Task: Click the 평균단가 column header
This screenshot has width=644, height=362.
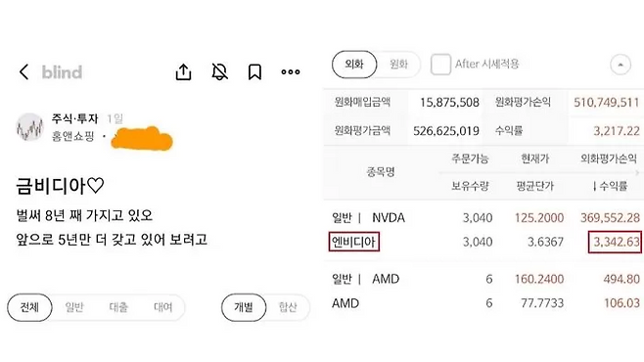Action: point(535,186)
